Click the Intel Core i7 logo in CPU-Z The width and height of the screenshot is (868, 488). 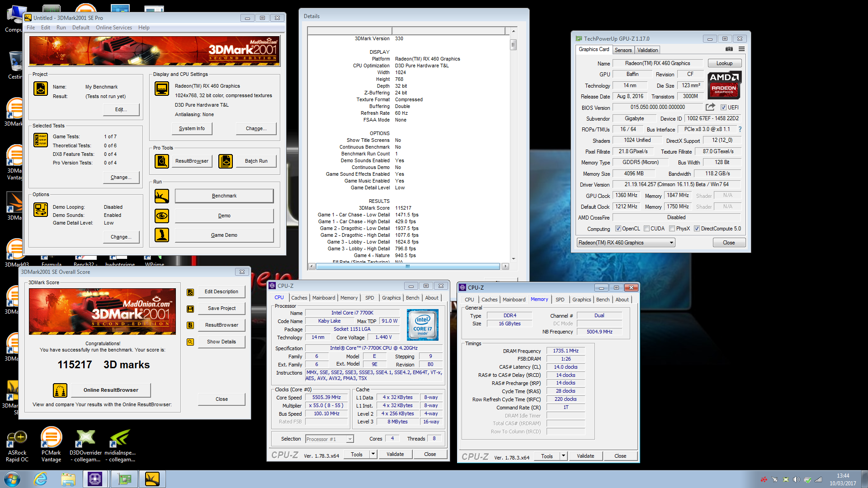[x=422, y=324]
